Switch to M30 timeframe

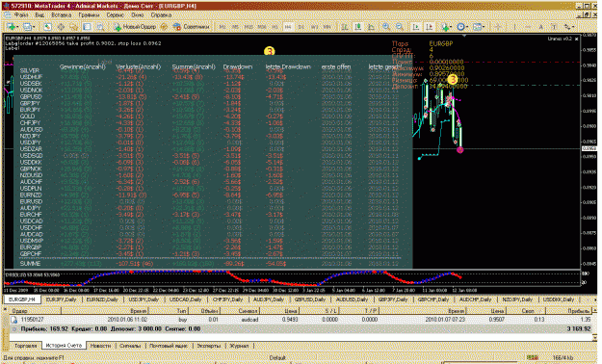pos(262,27)
